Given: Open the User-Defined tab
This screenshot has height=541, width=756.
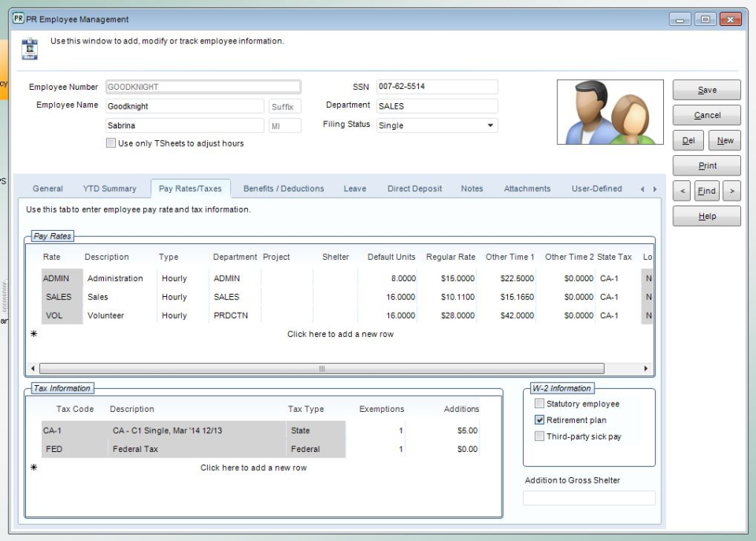Looking at the screenshot, I should coord(597,188).
